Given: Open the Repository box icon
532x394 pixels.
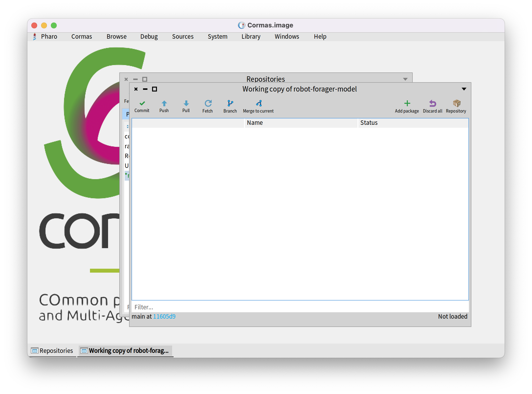Looking at the screenshot, I should coord(456,103).
